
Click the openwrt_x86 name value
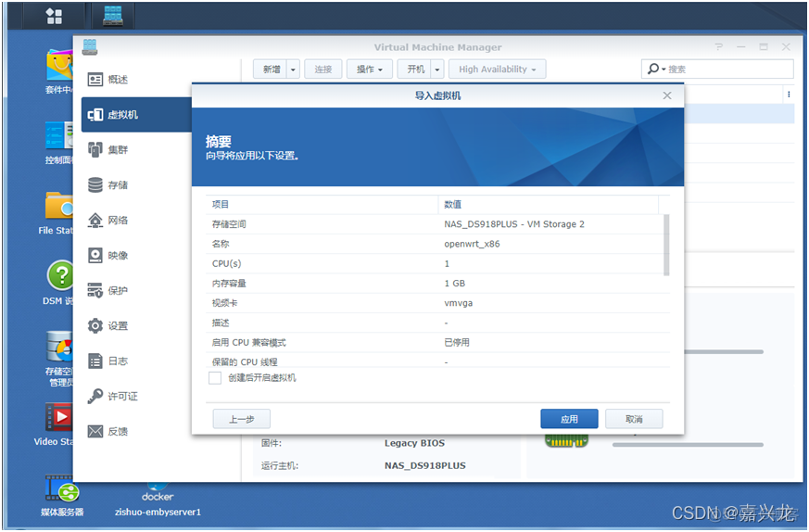tap(472, 244)
